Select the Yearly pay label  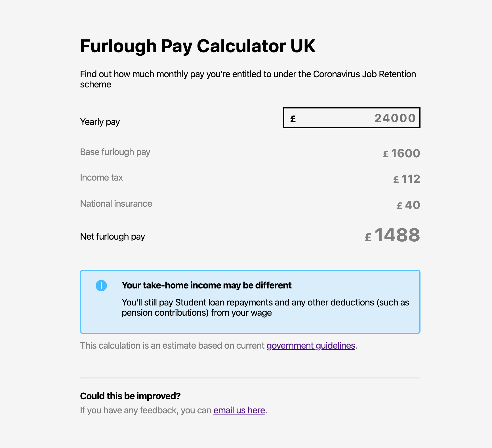(x=100, y=122)
